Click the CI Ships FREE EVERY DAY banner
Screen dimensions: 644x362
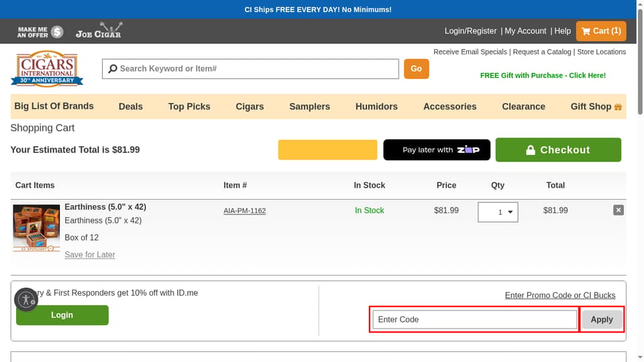[318, 9]
